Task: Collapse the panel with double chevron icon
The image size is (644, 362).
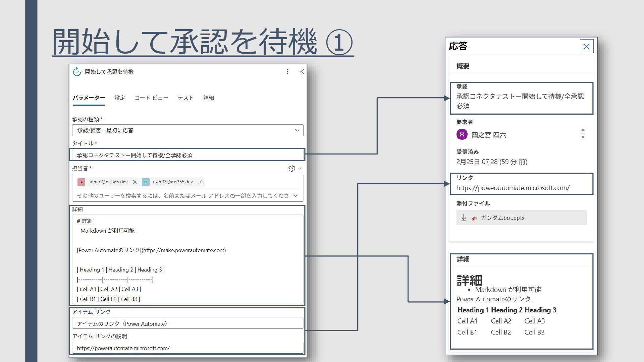Action: pyautogui.click(x=301, y=72)
